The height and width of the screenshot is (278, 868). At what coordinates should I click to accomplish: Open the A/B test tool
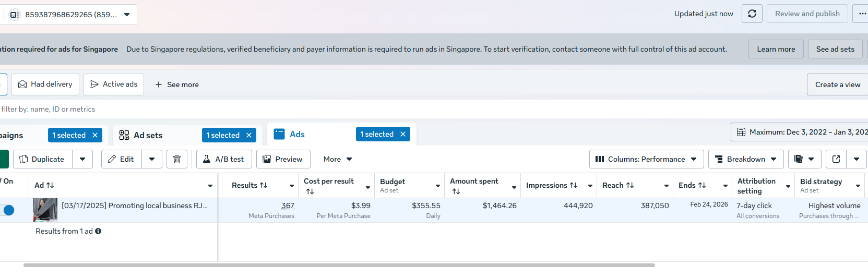coord(224,159)
